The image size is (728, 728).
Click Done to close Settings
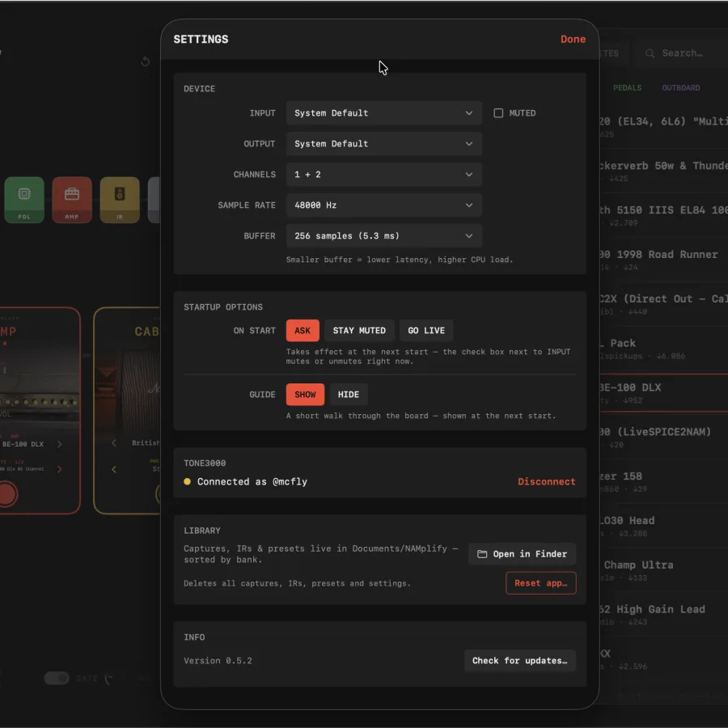pyautogui.click(x=573, y=40)
